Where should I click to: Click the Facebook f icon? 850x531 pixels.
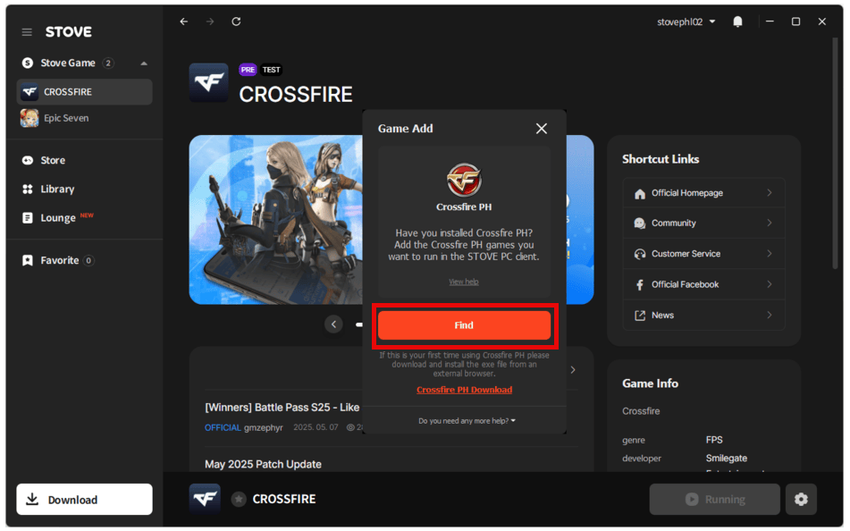(640, 285)
